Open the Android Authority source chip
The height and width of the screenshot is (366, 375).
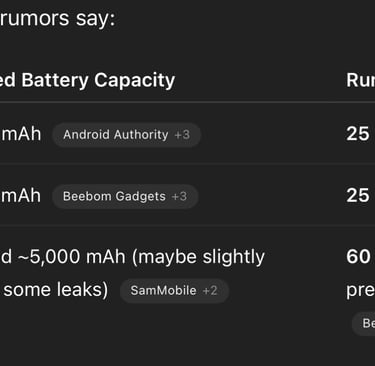pyautogui.click(x=126, y=135)
